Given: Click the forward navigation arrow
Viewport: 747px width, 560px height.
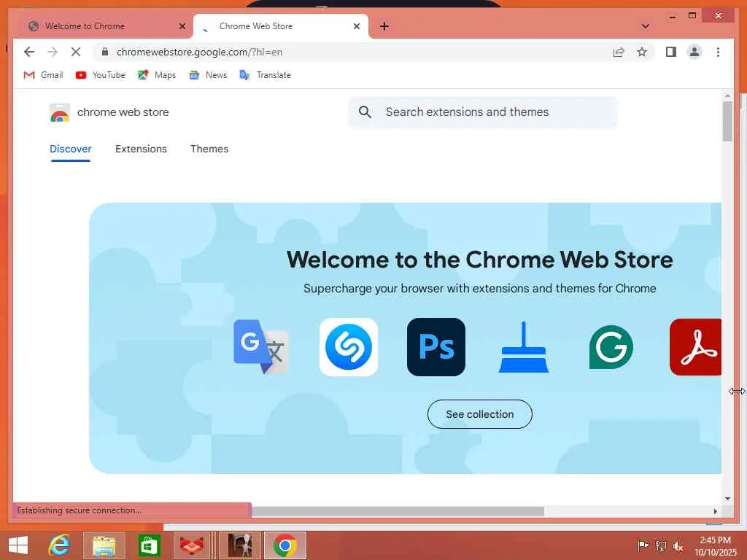Looking at the screenshot, I should click(x=53, y=52).
